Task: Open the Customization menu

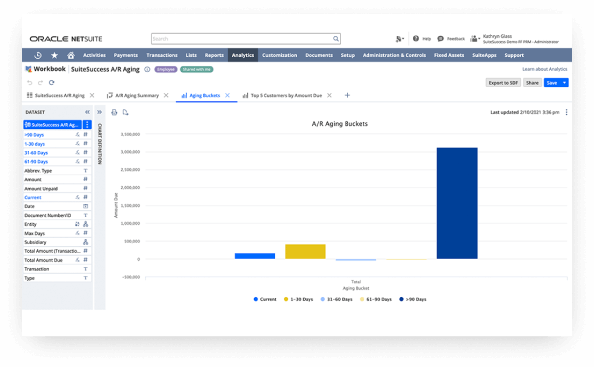Action: (x=280, y=55)
